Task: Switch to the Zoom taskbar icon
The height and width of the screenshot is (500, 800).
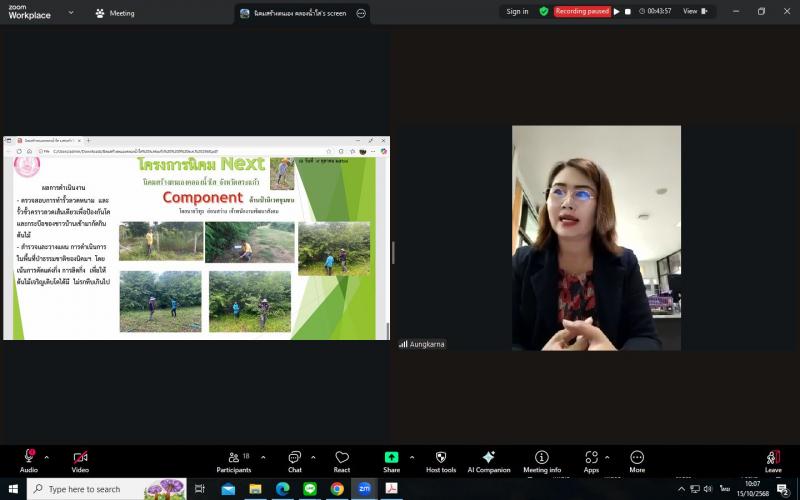Action: tap(364, 489)
